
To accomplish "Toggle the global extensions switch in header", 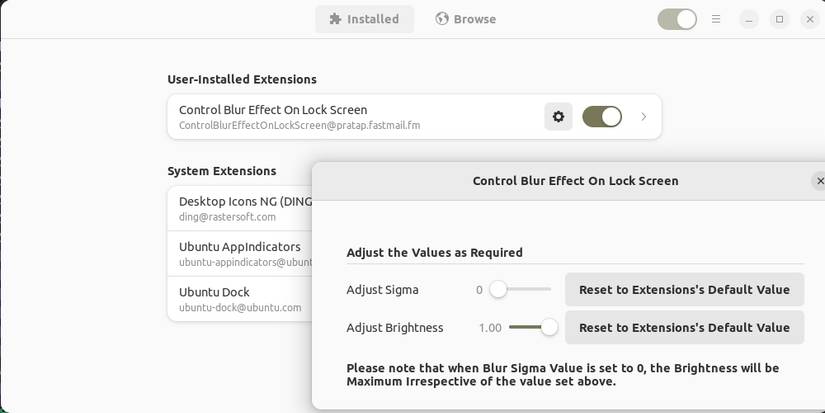I will click(677, 19).
